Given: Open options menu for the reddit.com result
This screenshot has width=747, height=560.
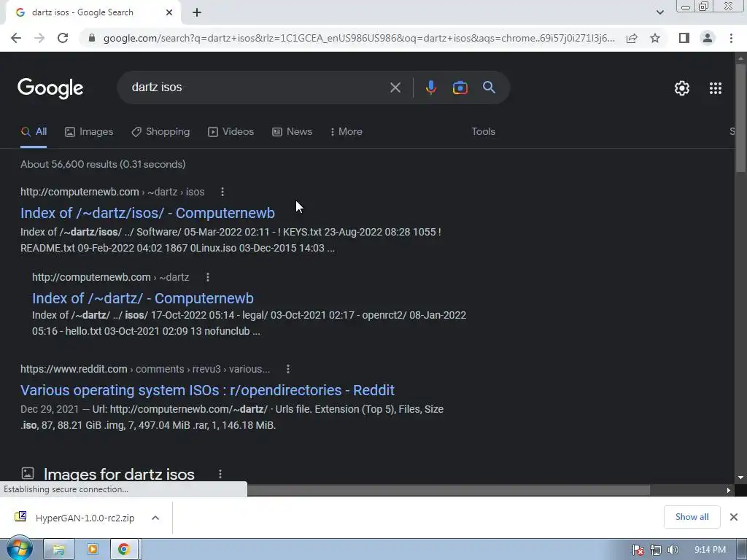Looking at the screenshot, I should click(x=287, y=369).
